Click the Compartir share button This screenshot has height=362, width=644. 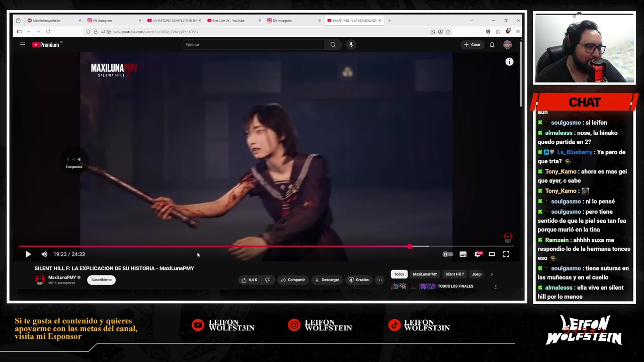(293, 280)
